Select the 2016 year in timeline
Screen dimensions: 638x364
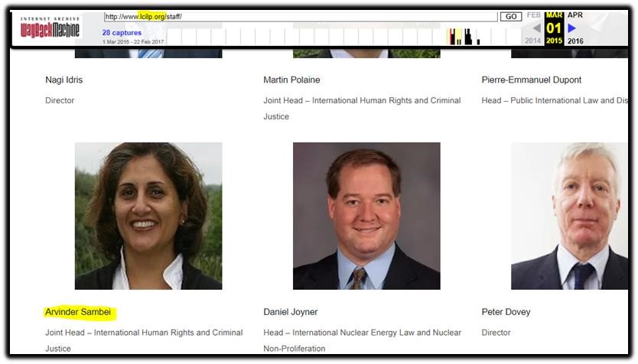[575, 41]
